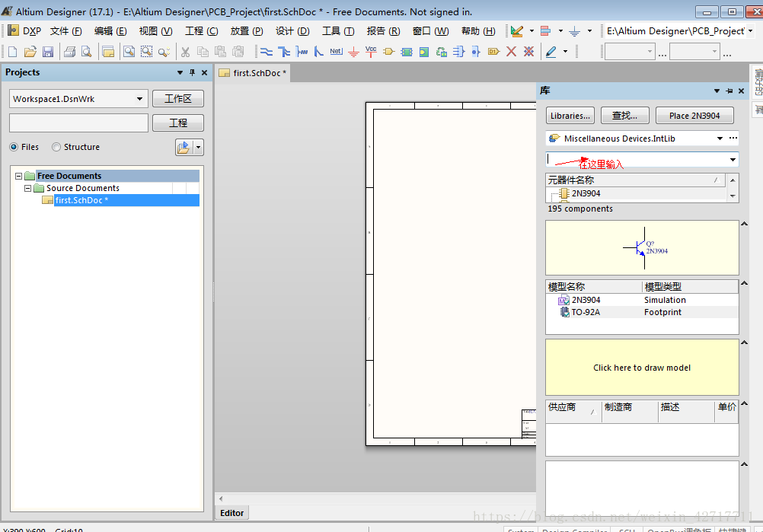Place a sheet entry
763x532 pixels.
424,52
